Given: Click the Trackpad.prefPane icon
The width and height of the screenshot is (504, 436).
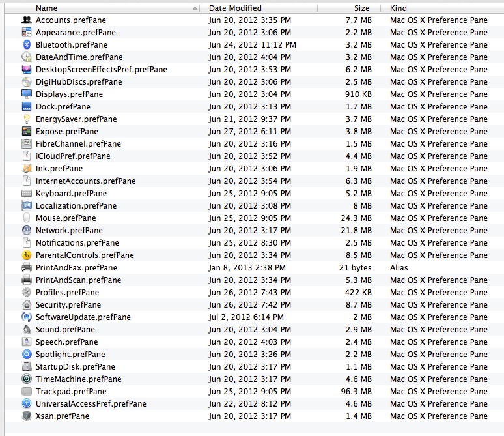Looking at the screenshot, I should point(27,392).
